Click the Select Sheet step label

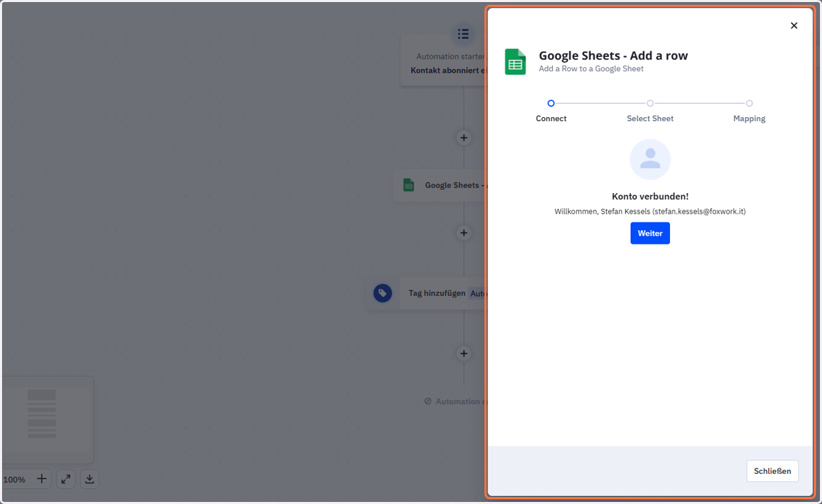[x=650, y=118]
